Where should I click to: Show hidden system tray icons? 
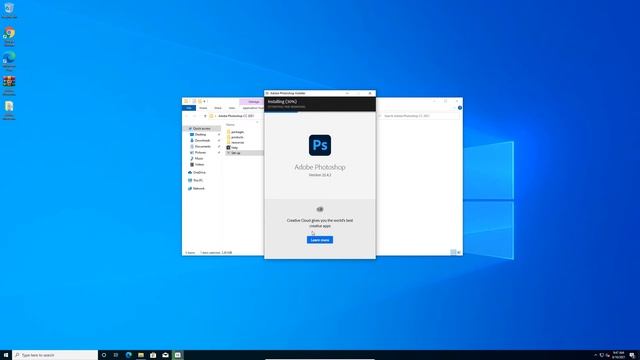pos(595,355)
